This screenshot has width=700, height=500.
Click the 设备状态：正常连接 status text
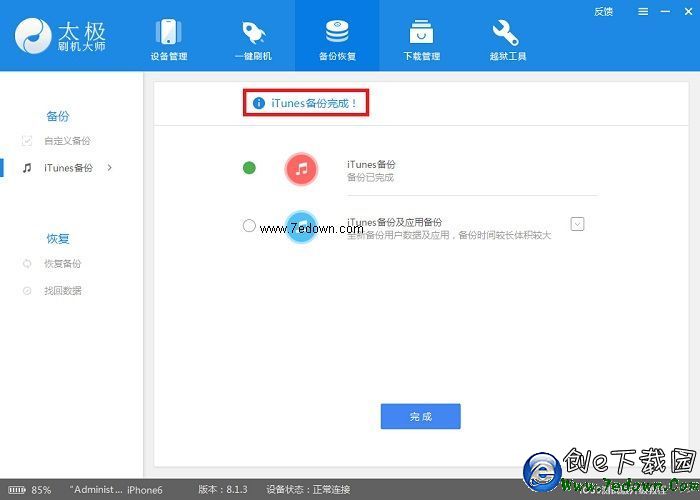308,490
